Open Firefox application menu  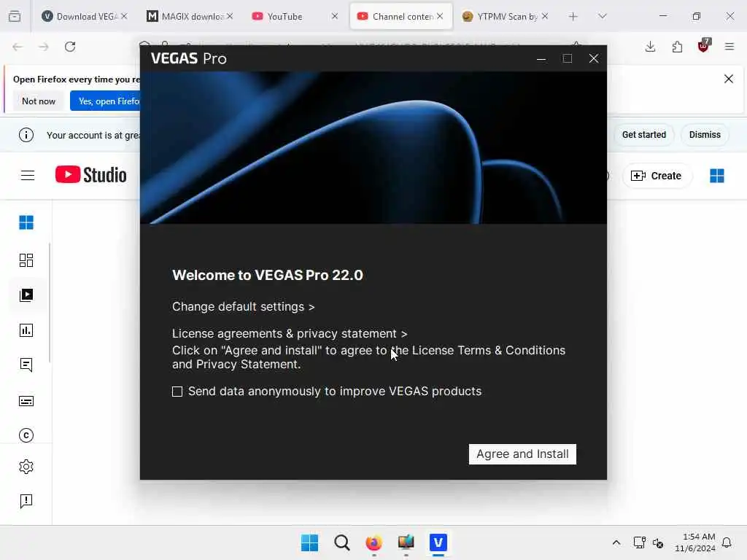click(729, 47)
